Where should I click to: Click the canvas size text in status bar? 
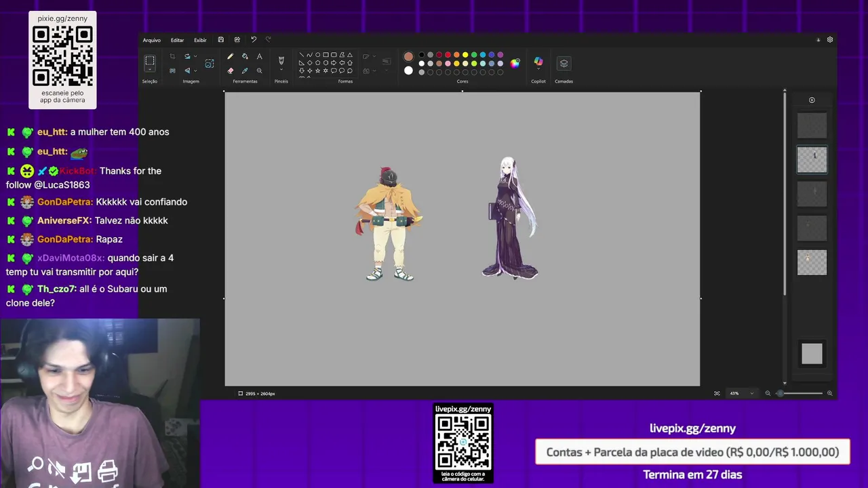pos(260,394)
